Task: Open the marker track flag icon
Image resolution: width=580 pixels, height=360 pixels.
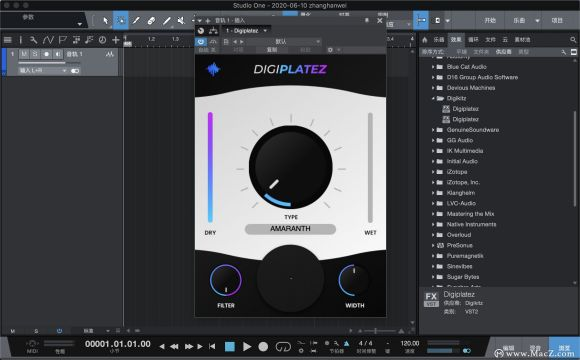Action: (x=63, y=40)
